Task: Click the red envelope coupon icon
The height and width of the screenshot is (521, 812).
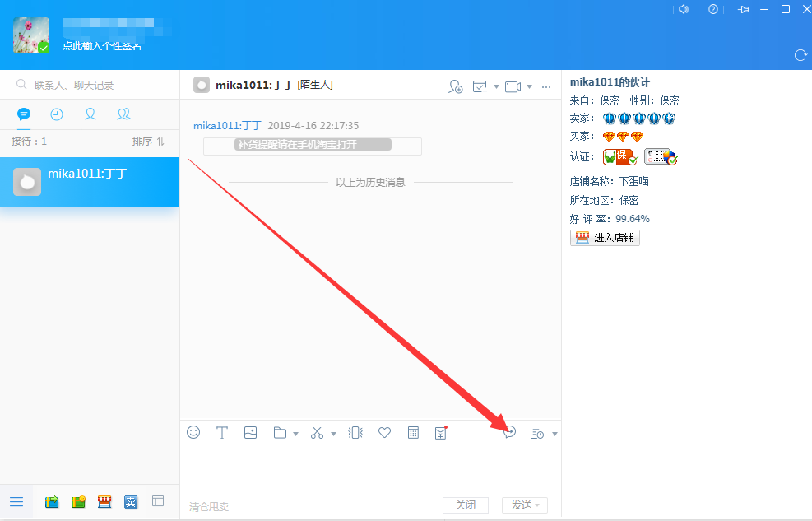Action: tap(441, 432)
